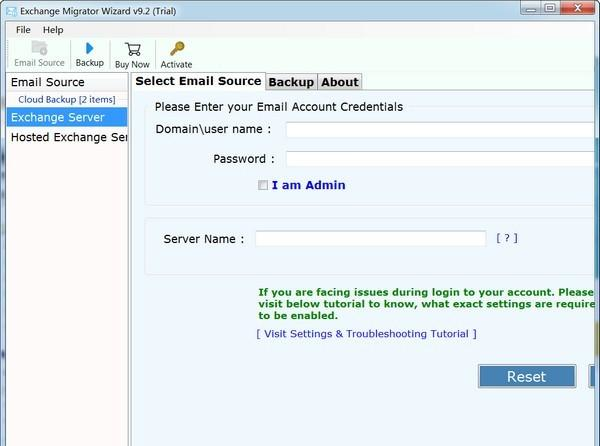Image resolution: width=600 pixels, height=446 pixels.
Task: Click the Reset button
Action: click(527, 376)
